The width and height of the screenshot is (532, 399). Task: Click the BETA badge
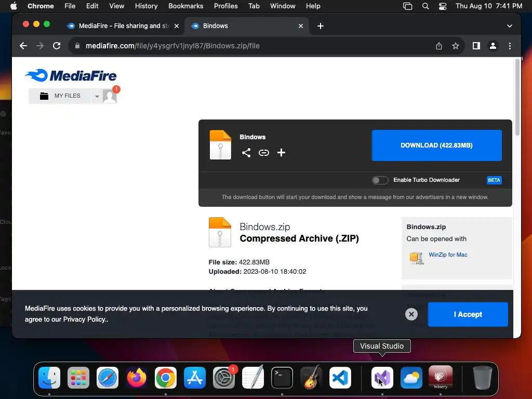494,180
